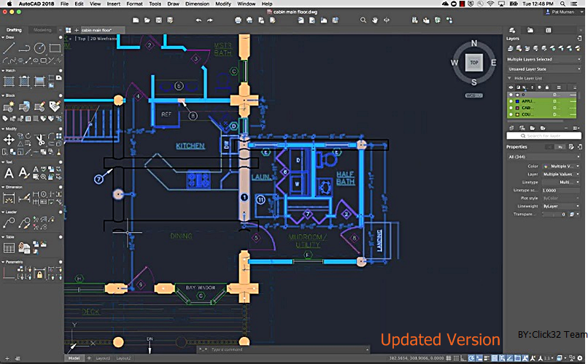Image resolution: width=588 pixels, height=364 pixels.
Task: Activate the Pan hand tool
Action: (x=375, y=20)
